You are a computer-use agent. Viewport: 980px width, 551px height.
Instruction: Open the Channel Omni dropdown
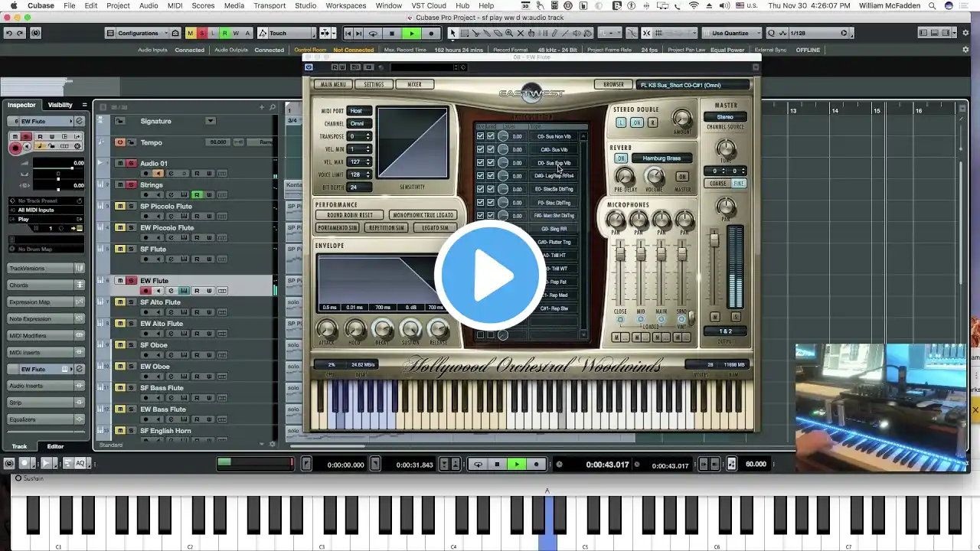coord(358,123)
